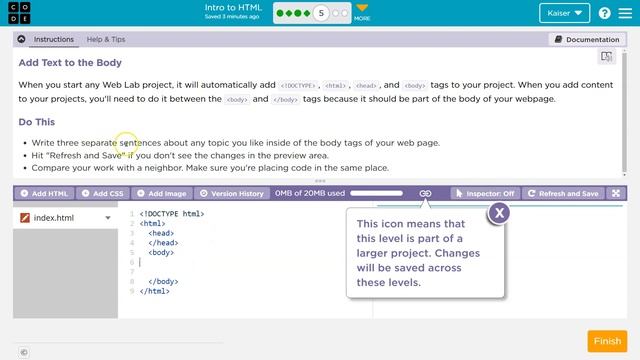
Task: Click the Finish button
Action: click(607, 341)
